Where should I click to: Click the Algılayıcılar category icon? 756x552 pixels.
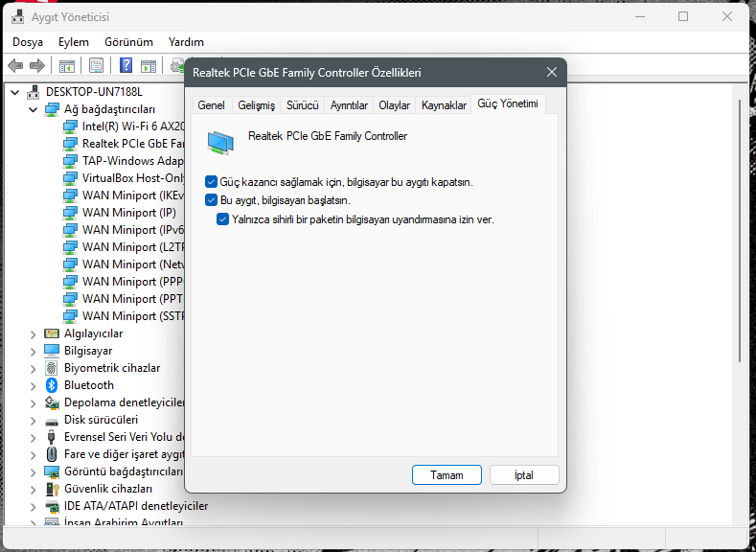[52, 333]
